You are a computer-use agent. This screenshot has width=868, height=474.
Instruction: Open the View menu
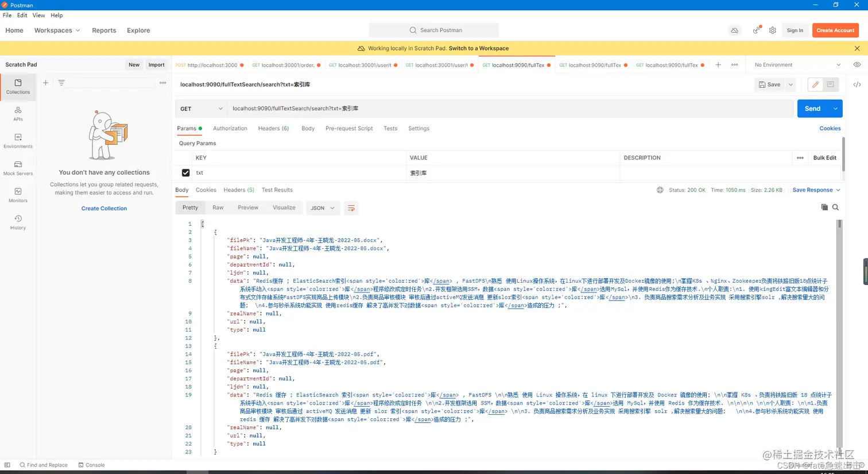(x=38, y=16)
